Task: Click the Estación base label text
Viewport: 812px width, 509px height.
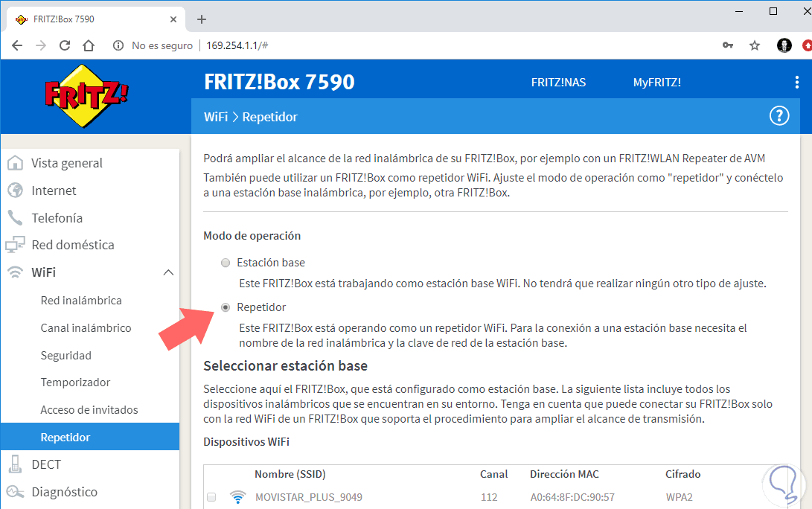Action: (x=271, y=263)
